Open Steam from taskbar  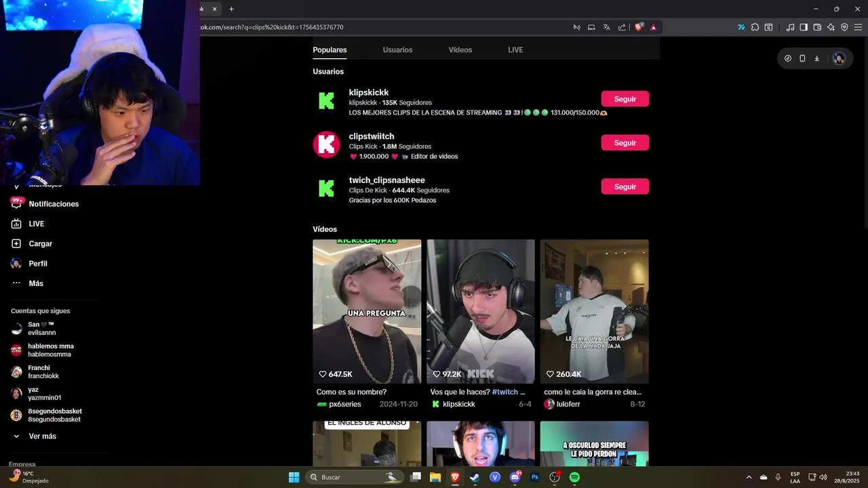(475, 477)
